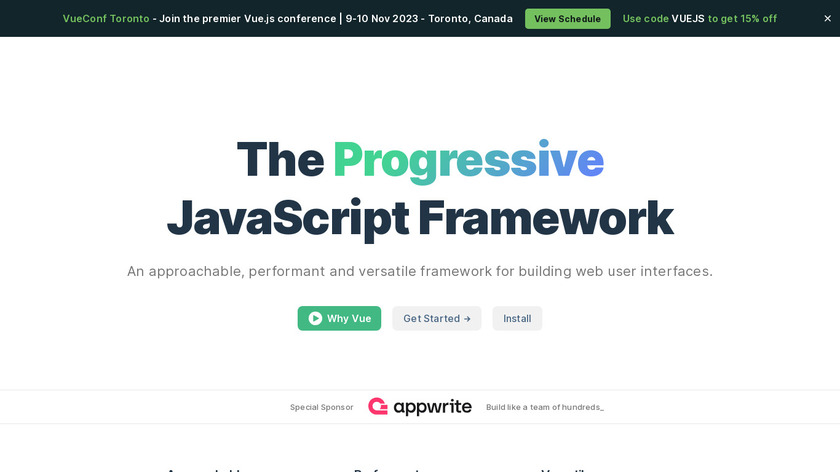
Task: Open the VueConf Toronto link
Action: tap(106, 19)
